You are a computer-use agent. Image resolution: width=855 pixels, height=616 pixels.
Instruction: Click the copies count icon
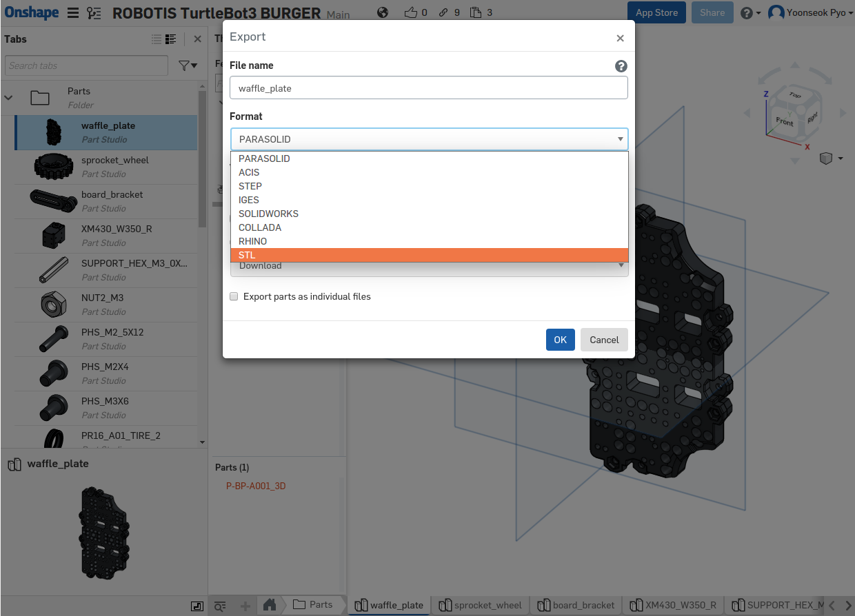point(476,12)
